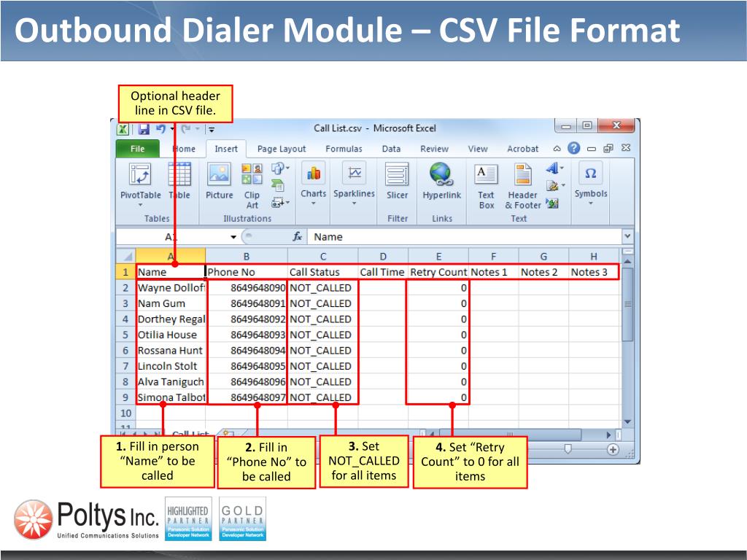This screenshot has width=747, height=560.
Task: Switch to the Data tab
Action: 391,149
